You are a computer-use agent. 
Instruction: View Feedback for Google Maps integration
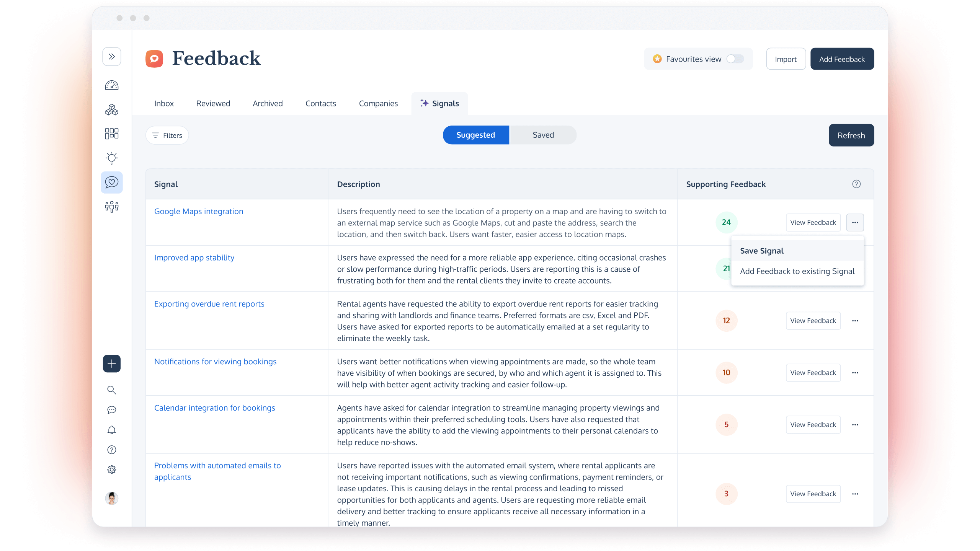[813, 222]
